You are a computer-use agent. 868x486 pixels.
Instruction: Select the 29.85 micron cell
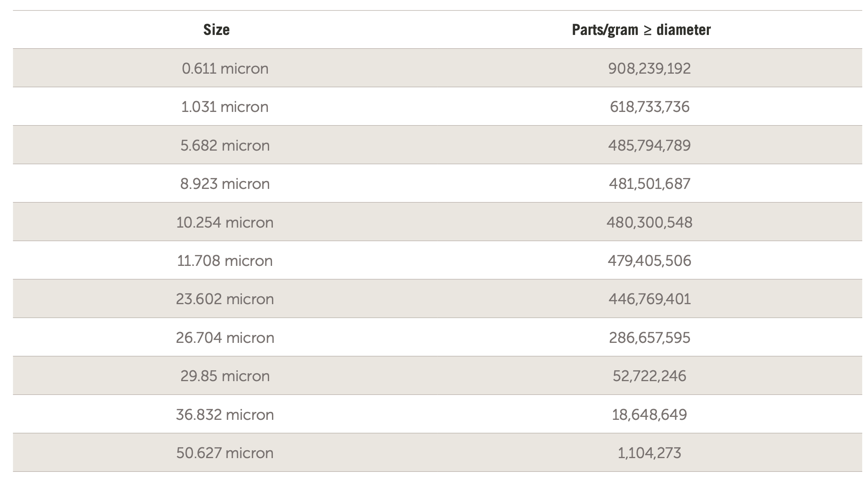(x=225, y=376)
